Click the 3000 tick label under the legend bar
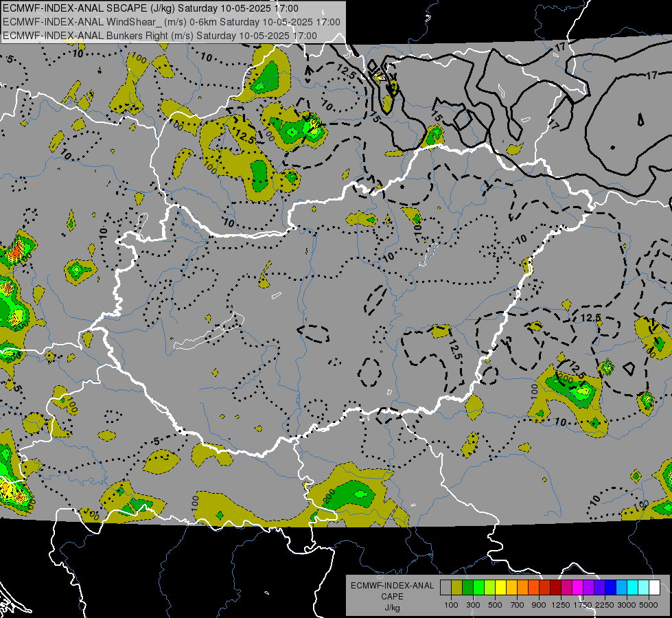This screenshot has width=672, height=618. tap(627, 605)
